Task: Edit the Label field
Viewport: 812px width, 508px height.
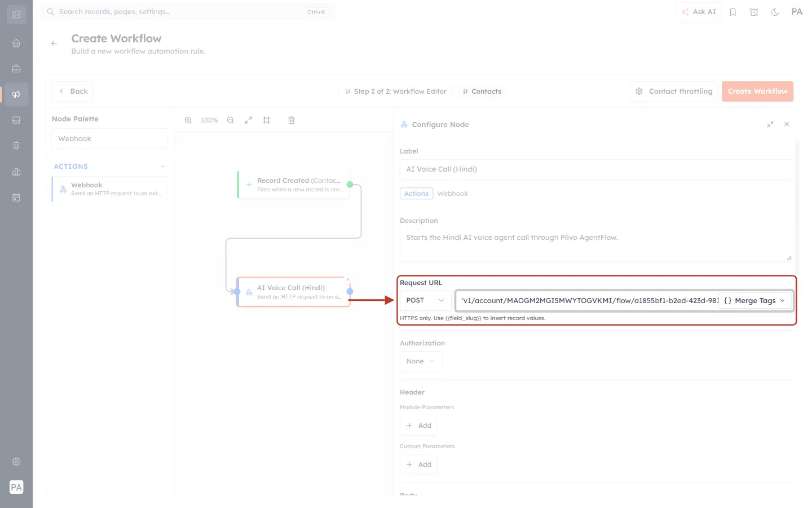Action: click(596, 169)
